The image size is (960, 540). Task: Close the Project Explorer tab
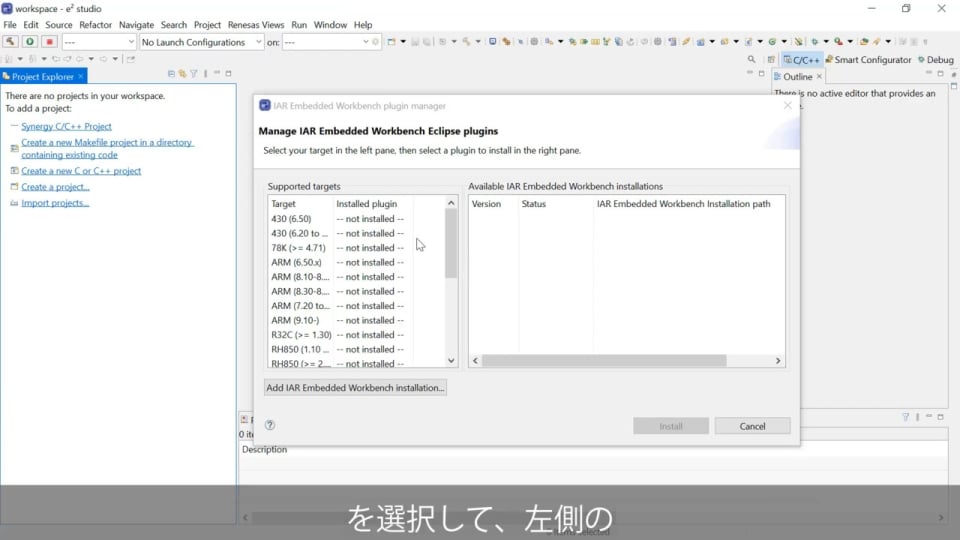pos(80,77)
